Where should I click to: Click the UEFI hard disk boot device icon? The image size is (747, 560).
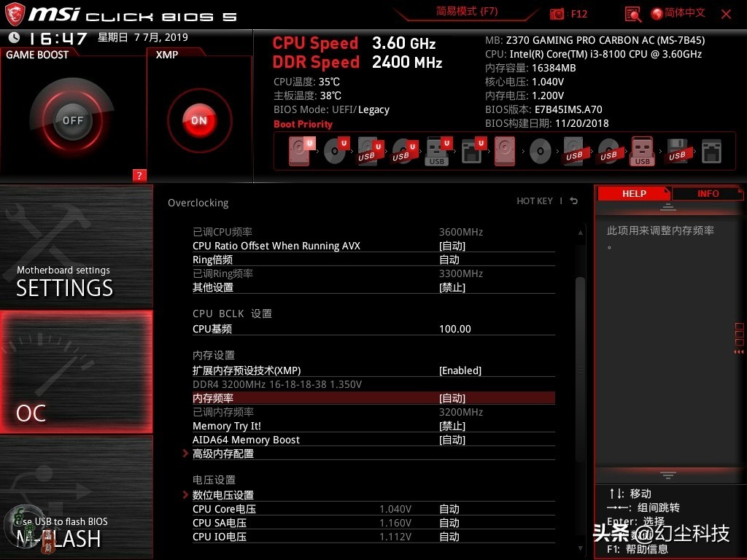pos(301,151)
